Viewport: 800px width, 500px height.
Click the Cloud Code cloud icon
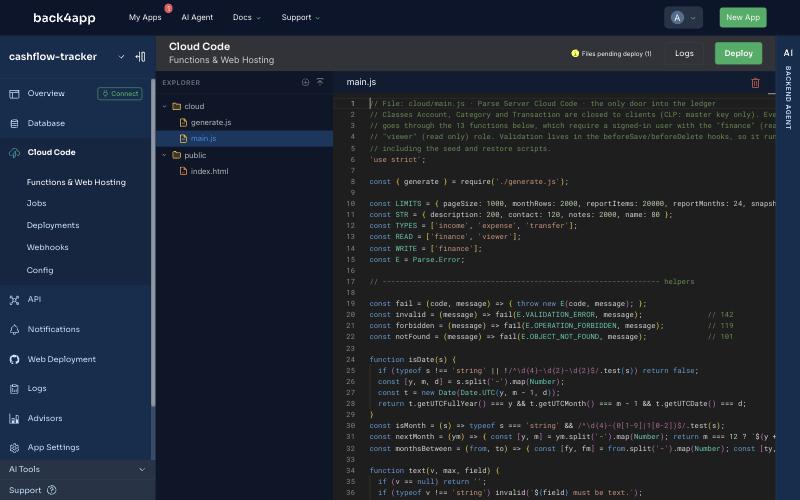pyautogui.click(x=14, y=153)
